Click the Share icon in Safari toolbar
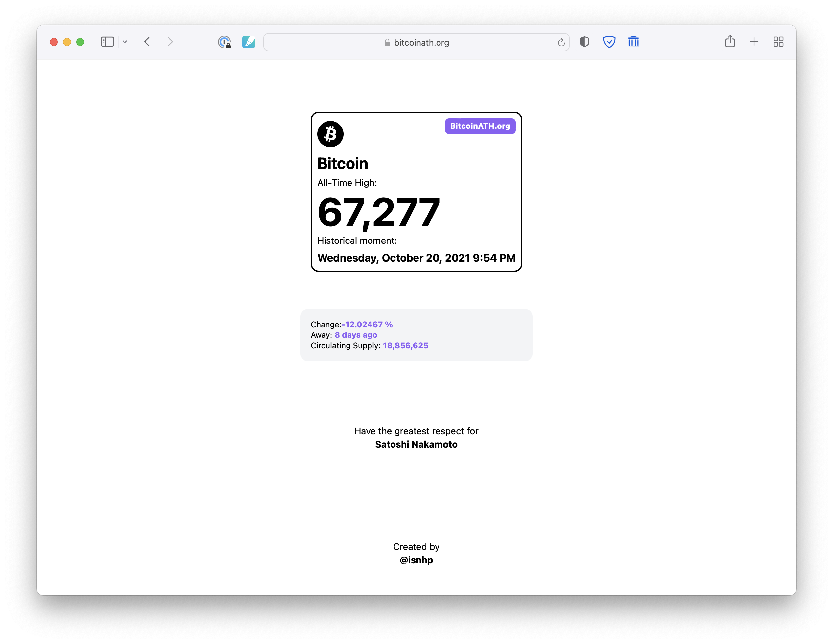Image resolution: width=833 pixels, height=644 pixels. click(730, 42)
